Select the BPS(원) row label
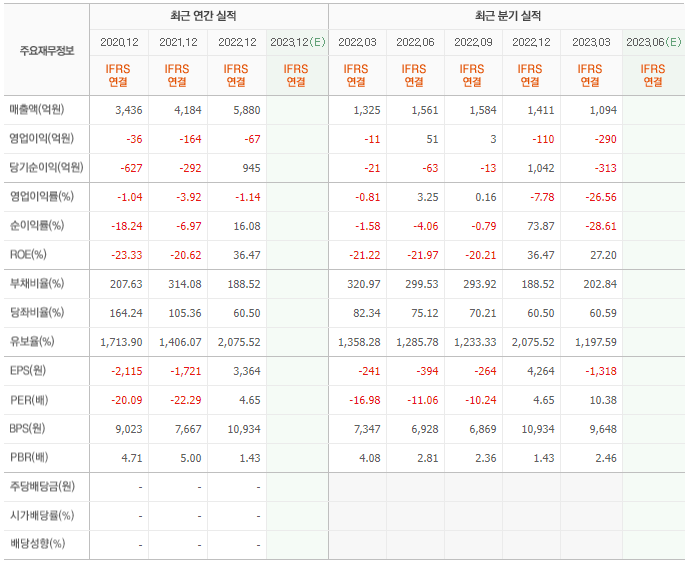The image size is (689, 563). coord(27,429)
